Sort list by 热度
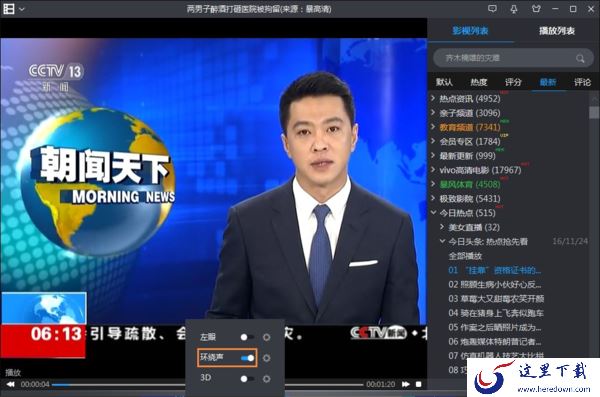Image resolution: width=600 pixels, height=397 pixels. point(479,82)
